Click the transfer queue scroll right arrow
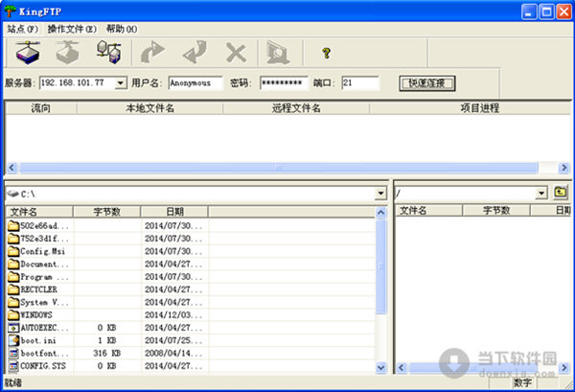This screenshot has width=575, height=392. pyautogui.click(x=564, y=168)
